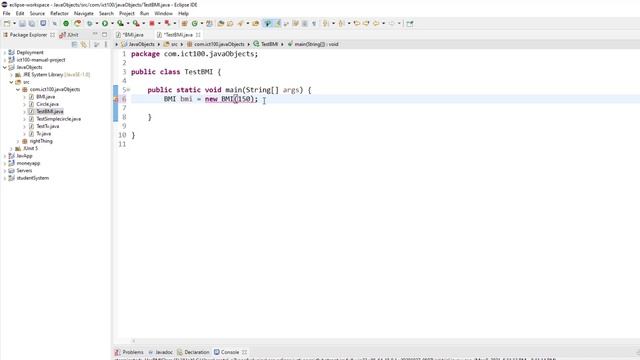Click the Save All toolbar icon
Screen dimensions: 640x360
pyautogui.click(x=32, y=24)
